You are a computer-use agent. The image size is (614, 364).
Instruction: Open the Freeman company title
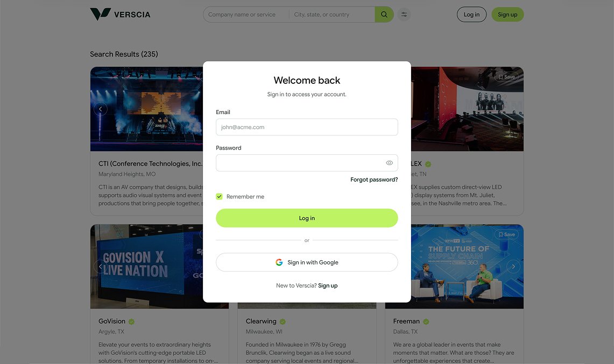(x=406, y=322)
